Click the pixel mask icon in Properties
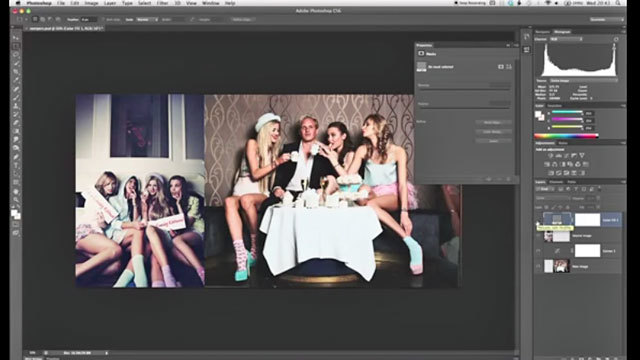640x360 pixels. pyautogui.click(x=501, y=67)
